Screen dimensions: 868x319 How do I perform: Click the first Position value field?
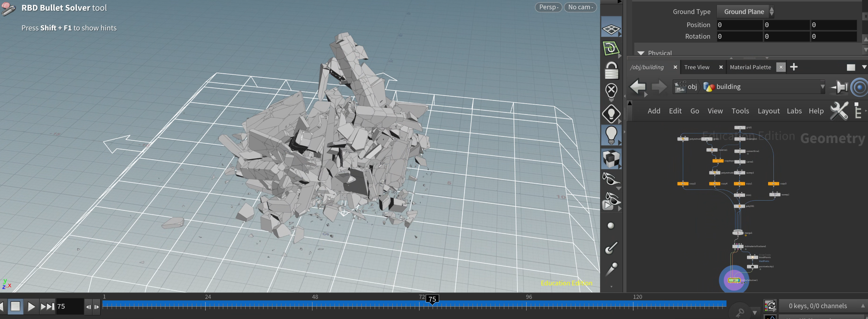coord(739,25)
